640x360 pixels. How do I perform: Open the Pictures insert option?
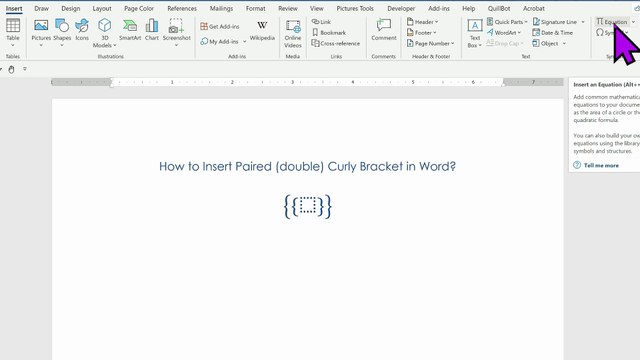41,33
